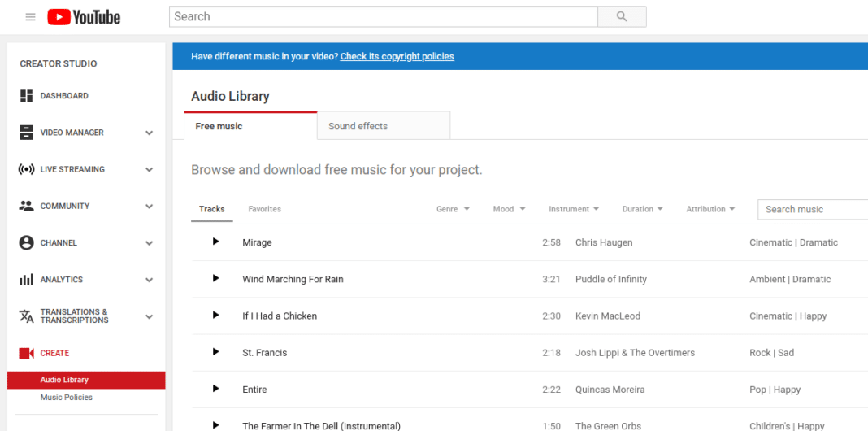Play Wind Marching For Rain
This screenshot has width=868, height=431.
[x=216, y=278]
